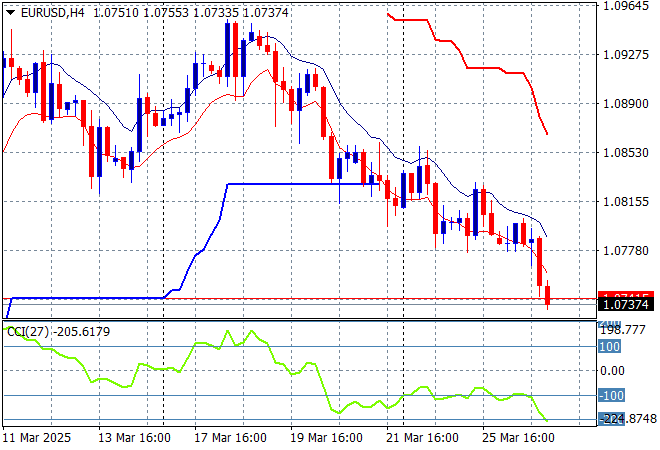Click the 1.08530 price scale label
Image resolution: width=660 pixels, height=450 pixels.
click(626, 152)
